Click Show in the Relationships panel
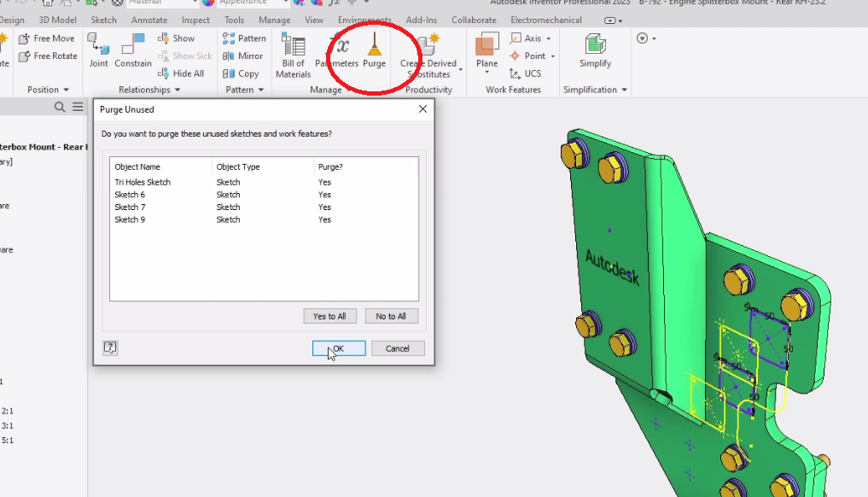This screenshot has height=497, width=868. click(176, 38)
